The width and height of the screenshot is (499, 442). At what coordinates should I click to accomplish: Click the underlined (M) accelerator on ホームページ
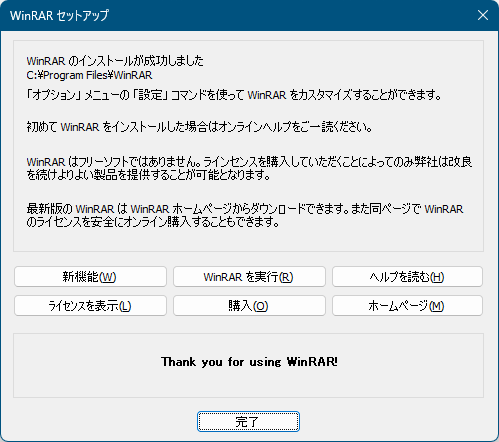click(x=436, y=306)
